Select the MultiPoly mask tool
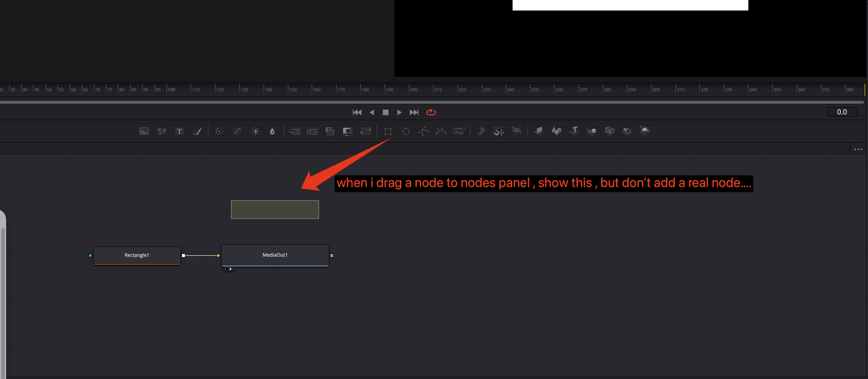868x379 pixels. click(x=459, y=131)
